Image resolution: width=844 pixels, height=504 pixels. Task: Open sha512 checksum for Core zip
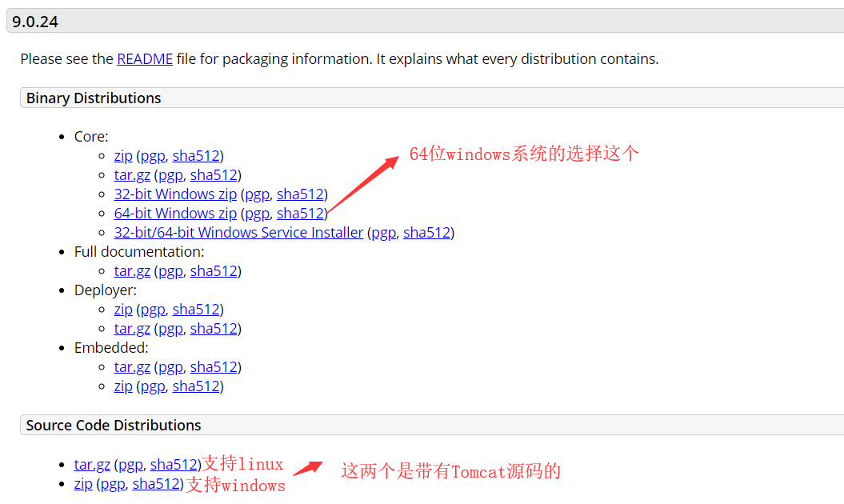click(196, 156)
